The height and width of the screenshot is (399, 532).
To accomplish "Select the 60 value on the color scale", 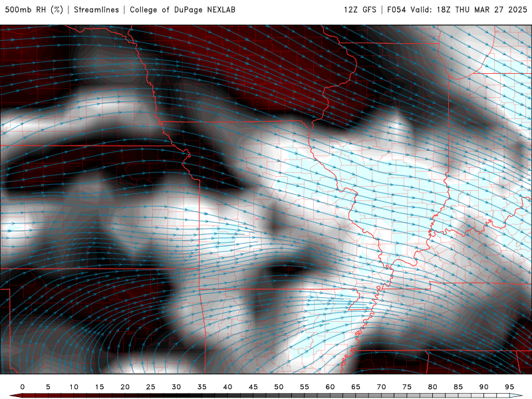I will point(330,387).
